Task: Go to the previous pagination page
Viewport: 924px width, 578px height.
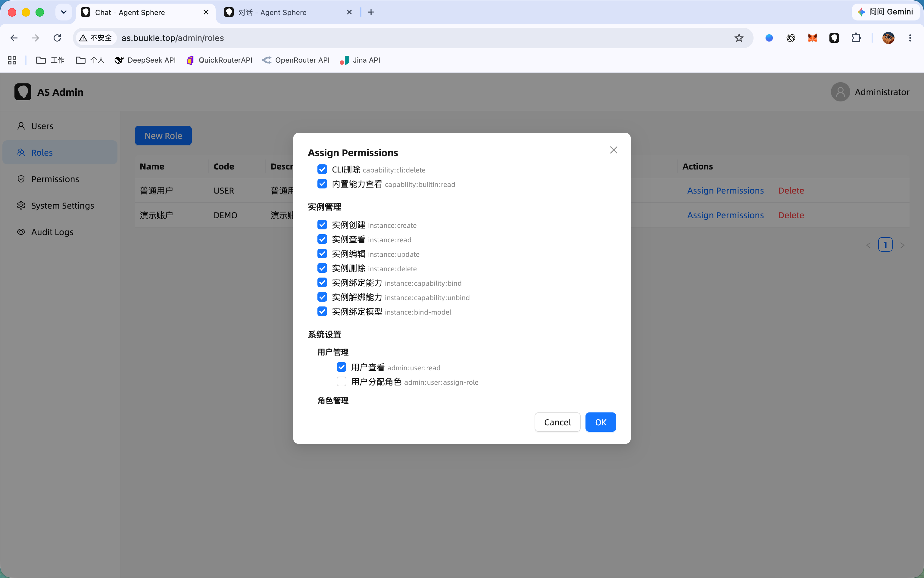Action: (868, 245)
